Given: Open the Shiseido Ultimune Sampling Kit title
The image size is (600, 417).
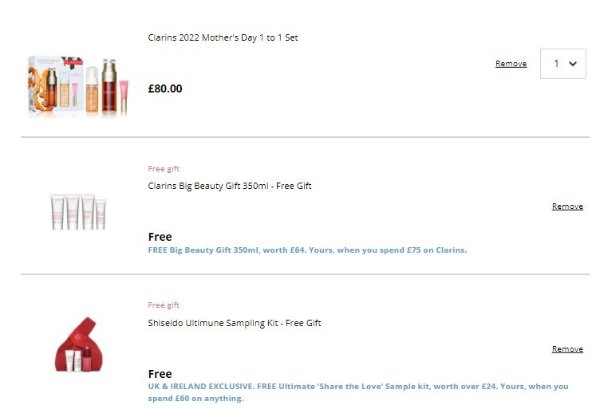Looking at the screenshot, I should [234, 323].
